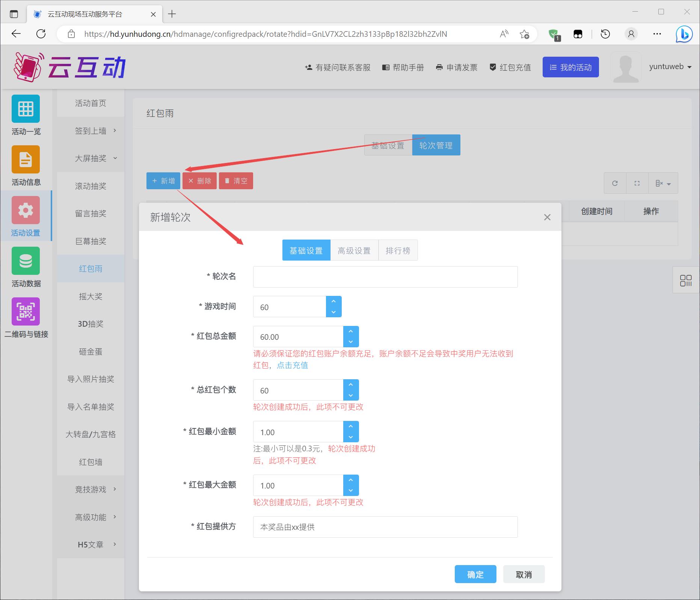The height and width of the screenshot is (600, 700).
Task: Expand the 竞技游戏 sidebar menu
Action: point(91,489)
